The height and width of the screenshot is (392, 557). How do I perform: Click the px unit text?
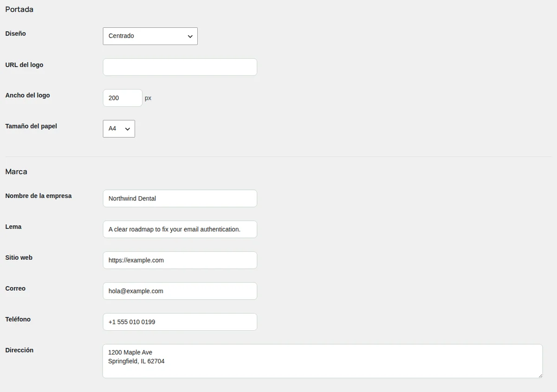coord(148,98)
